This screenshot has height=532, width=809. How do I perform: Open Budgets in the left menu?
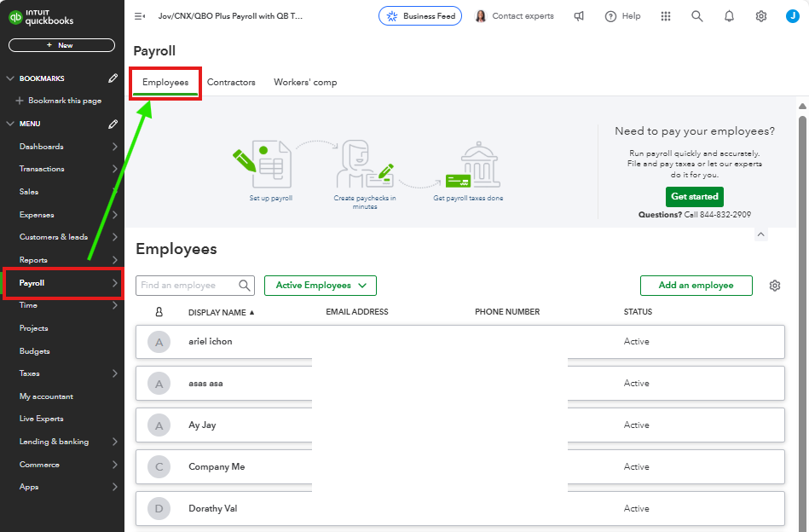35,351
